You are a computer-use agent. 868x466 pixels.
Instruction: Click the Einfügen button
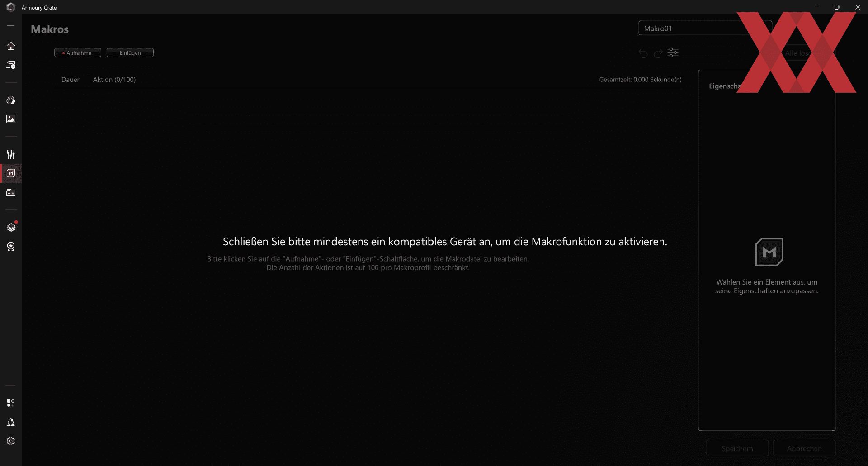click(130, 53)
